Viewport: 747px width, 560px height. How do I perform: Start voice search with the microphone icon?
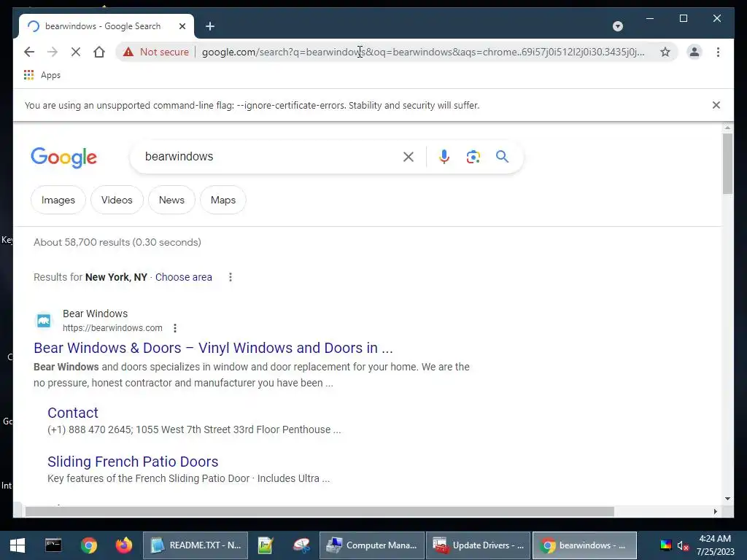click(444, 157)
